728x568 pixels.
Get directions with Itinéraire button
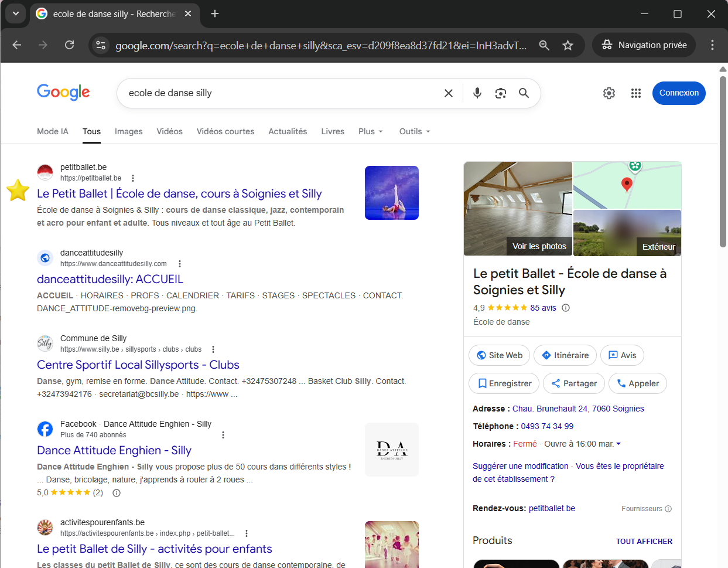(x=565, y=355)
